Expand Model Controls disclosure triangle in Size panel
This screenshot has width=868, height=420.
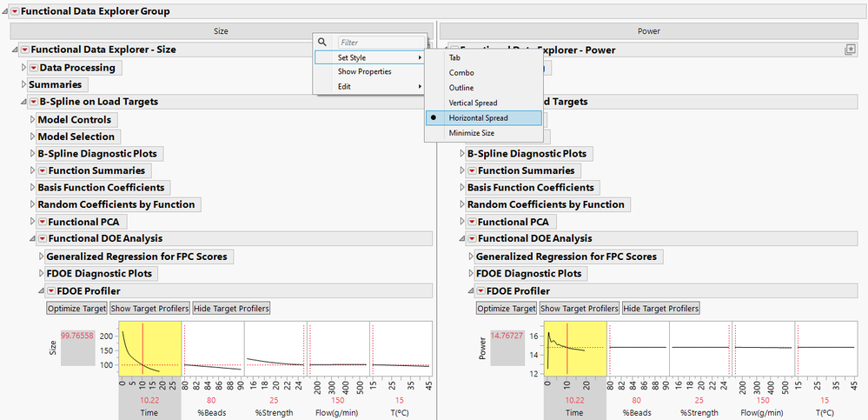point(32,119)
